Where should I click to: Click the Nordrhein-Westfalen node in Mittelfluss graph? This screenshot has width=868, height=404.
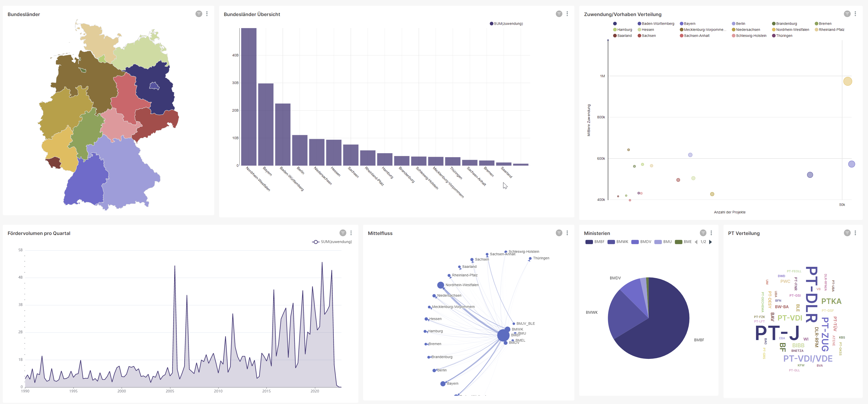tap(440, 285)
